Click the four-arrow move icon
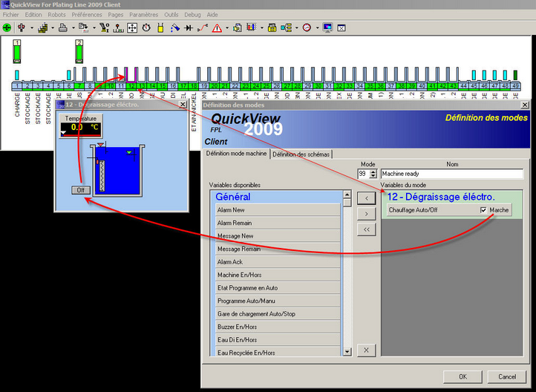The width and height of the screenshot is (536, 392). (x=132, y=27)
